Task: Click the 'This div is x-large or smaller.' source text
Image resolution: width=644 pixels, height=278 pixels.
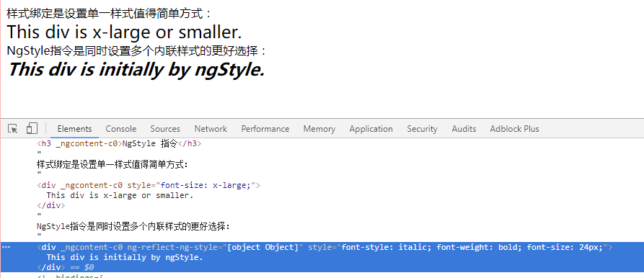Action: [x=120, y=196]
